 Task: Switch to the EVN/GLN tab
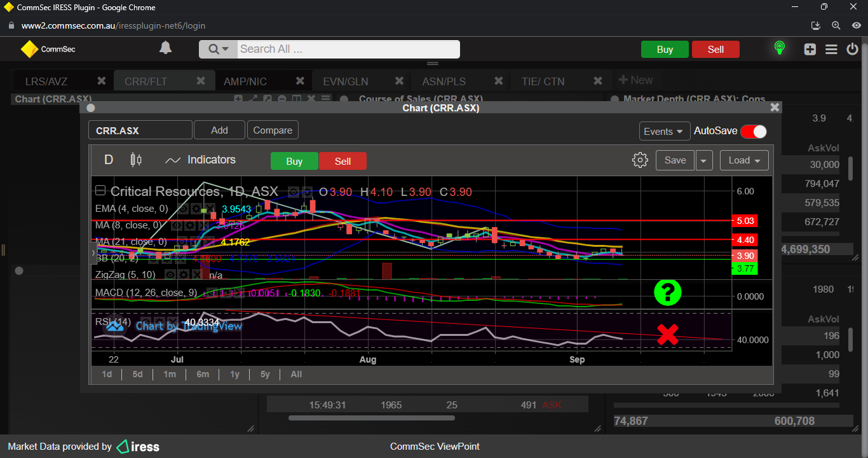coord(345,81)
